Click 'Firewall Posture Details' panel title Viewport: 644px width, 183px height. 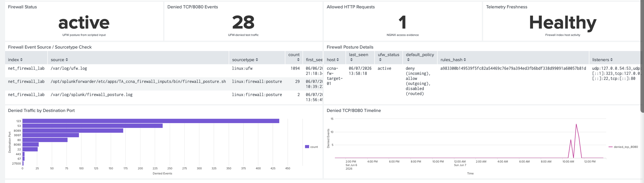(x=350, y=47)
